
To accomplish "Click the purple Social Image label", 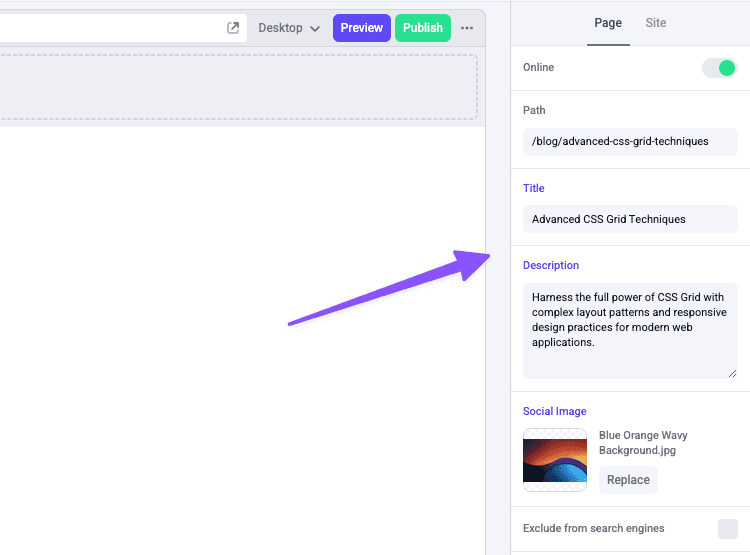I will point(554,411).
